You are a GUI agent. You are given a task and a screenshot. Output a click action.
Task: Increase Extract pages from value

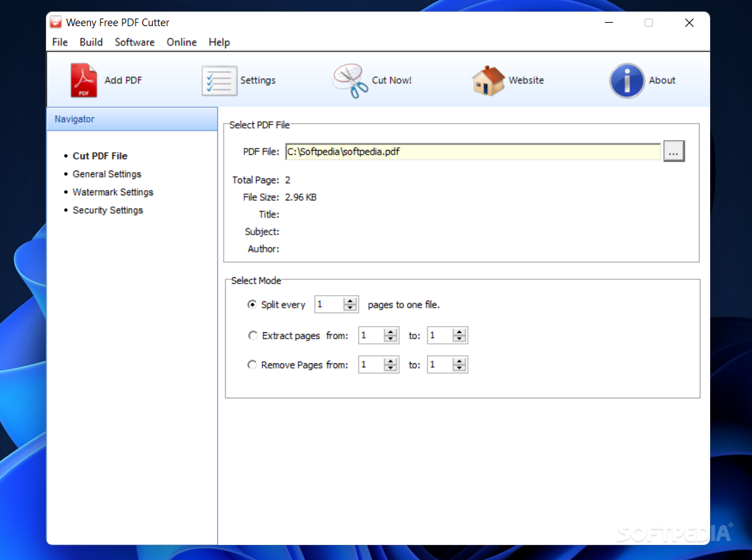(x=391, y=332)
